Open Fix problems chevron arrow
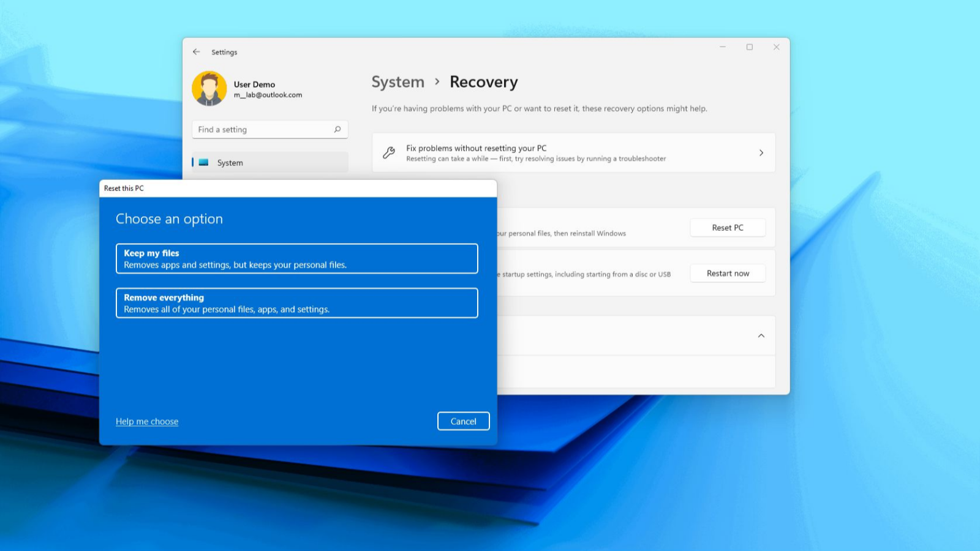The width and height of the screenshot is (980, 551). click(x=761, y=153)
